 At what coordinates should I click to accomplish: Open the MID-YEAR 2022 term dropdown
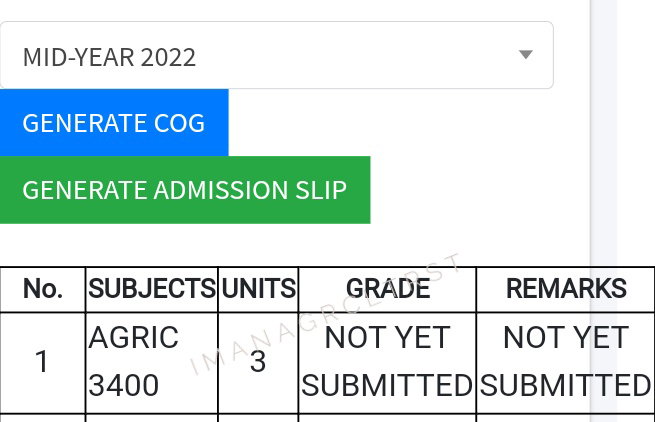(x=277, y=55)
